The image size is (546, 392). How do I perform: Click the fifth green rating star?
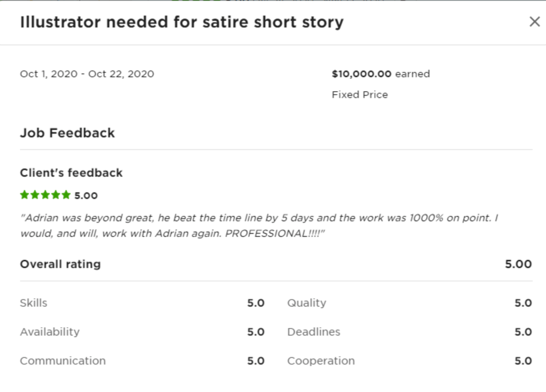coord(66,195)
